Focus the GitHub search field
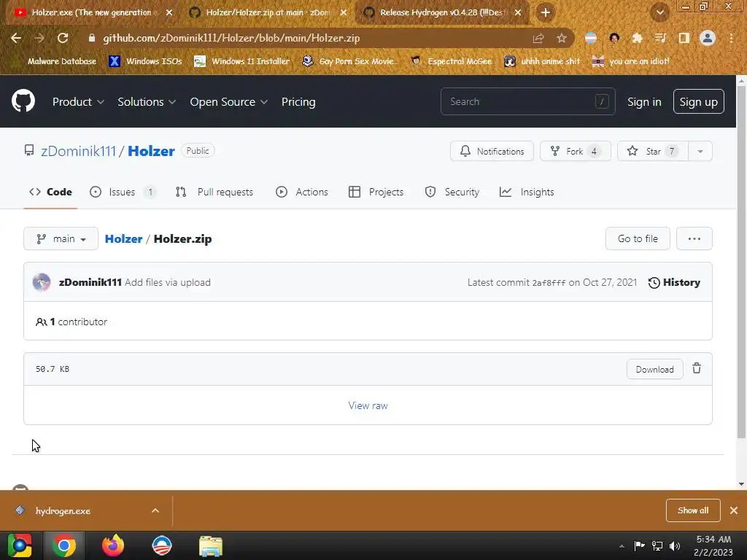This screenshot has height=560, width=747. 528,101
